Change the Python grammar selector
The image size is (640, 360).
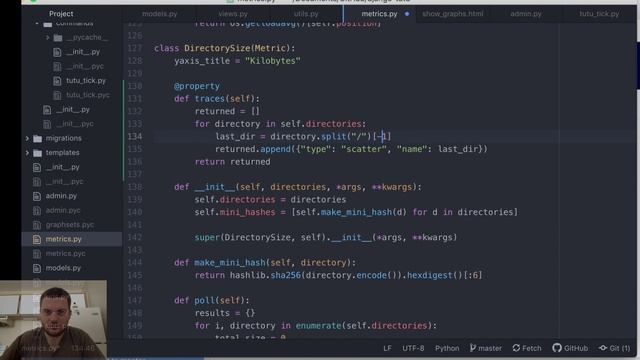[x=447, y=348]
